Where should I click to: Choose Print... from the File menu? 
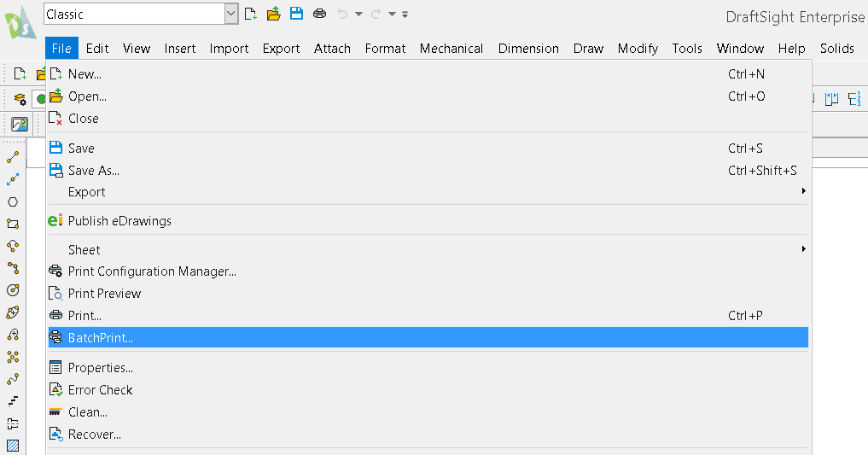[428, 316]
